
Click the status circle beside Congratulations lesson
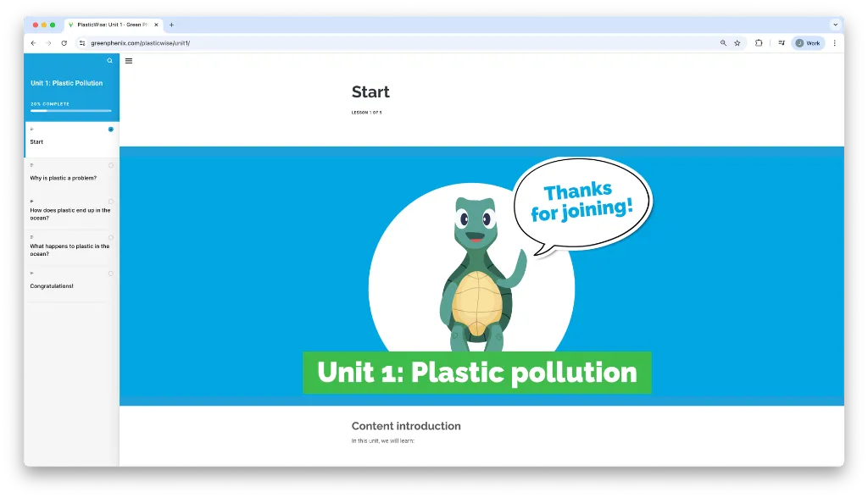point(111,274)
